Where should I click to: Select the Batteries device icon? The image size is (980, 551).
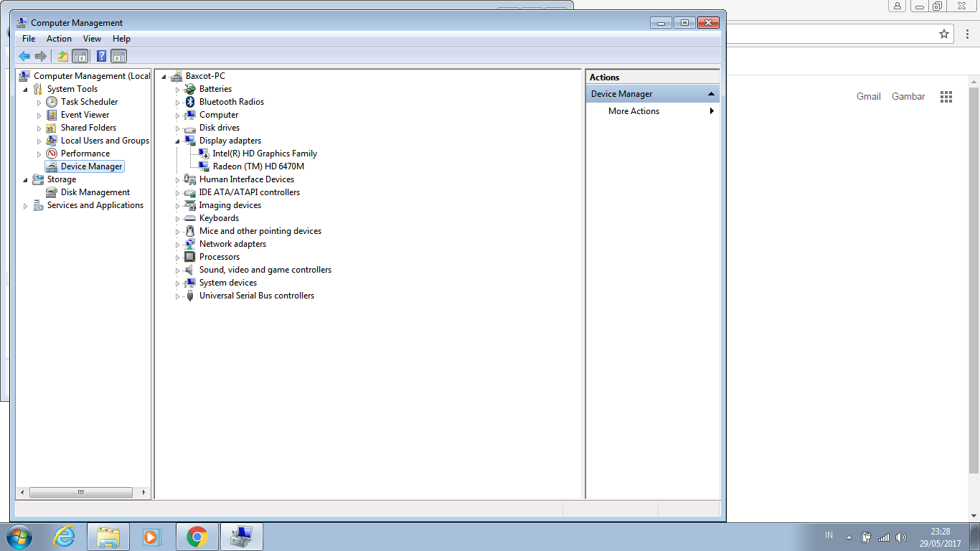click(x=190, y=89)
